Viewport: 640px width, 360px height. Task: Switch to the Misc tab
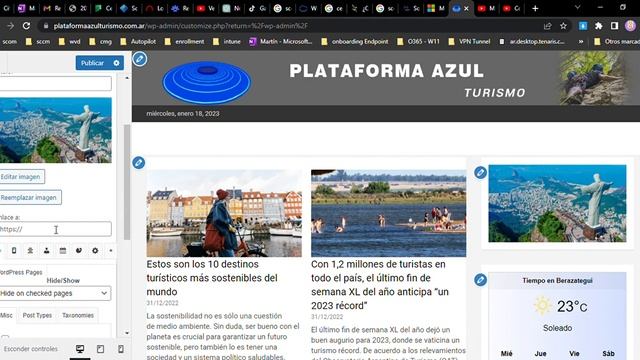coord(7,315)
